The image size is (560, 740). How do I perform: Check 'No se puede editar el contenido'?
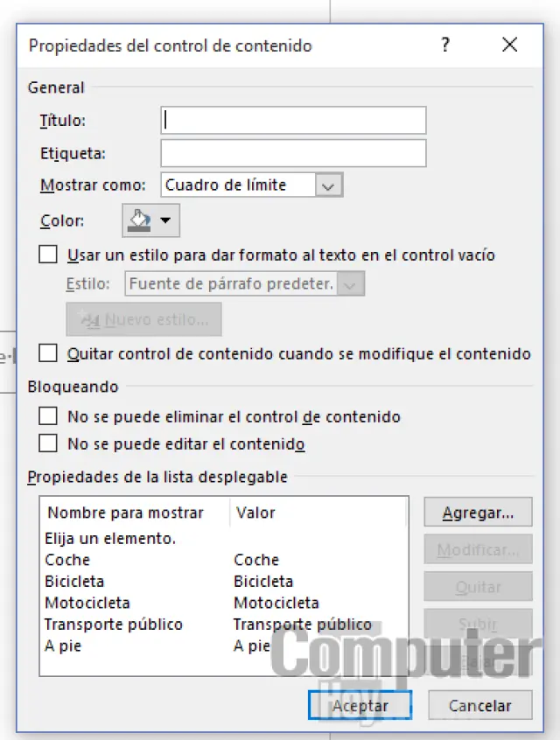tap(49, 443)
